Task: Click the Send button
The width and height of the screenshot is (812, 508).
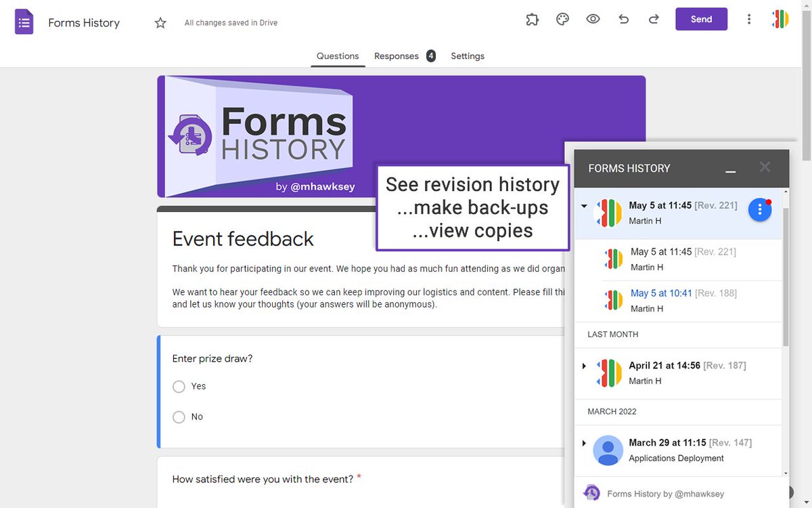Action: 701,19
